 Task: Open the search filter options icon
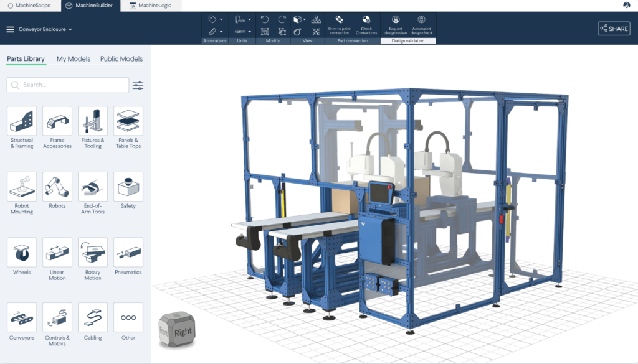138,85
